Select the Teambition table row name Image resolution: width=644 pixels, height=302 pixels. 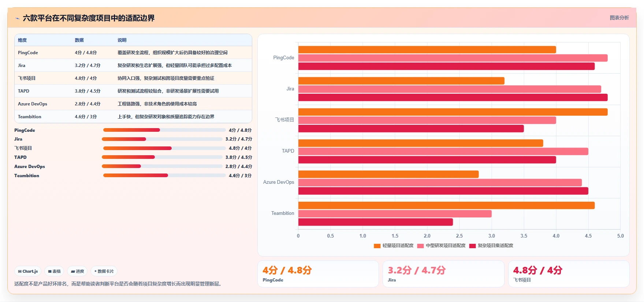pos(30,117)
